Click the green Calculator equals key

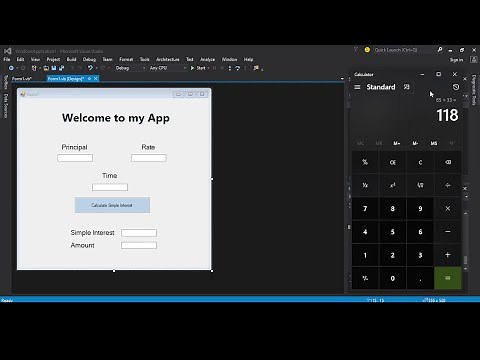coord(448,278)
